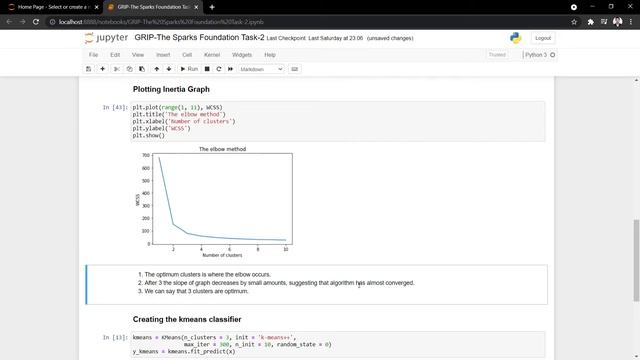Viewport: 640px width, 360px height.
Task: Select the Creating the kmeans classifier heading
Action: (x=187, y=319)
